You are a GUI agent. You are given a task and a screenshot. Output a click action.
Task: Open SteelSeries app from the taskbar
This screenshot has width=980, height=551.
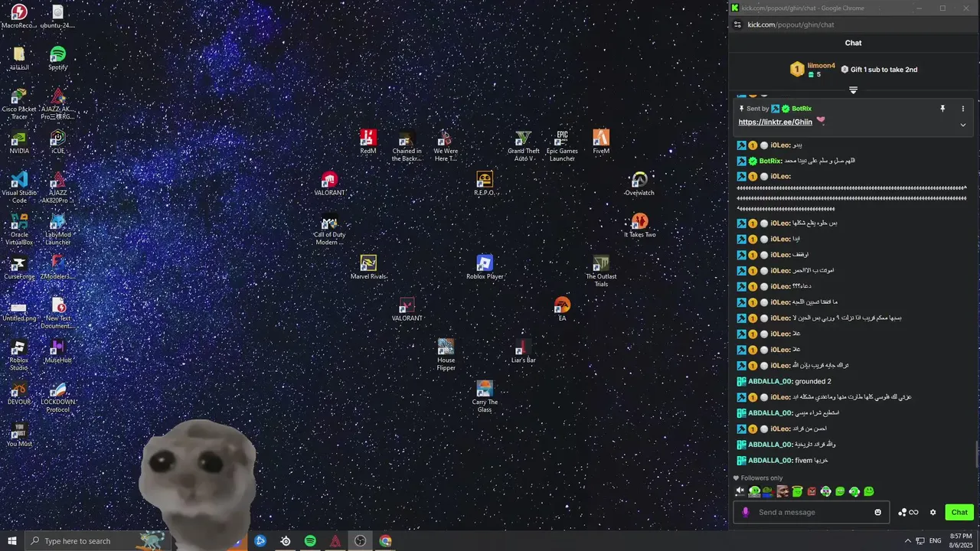285,541
